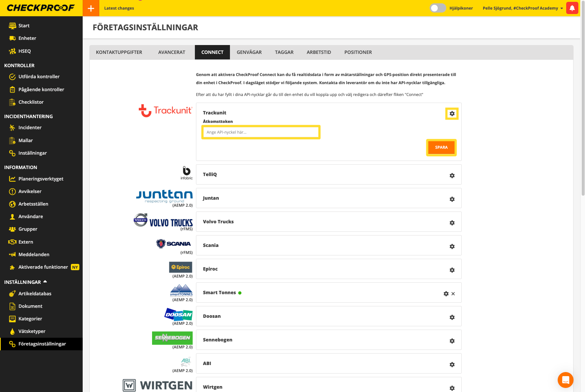
Task: Click the gear icon for Volvo Trucks
Action: (452, 223)
